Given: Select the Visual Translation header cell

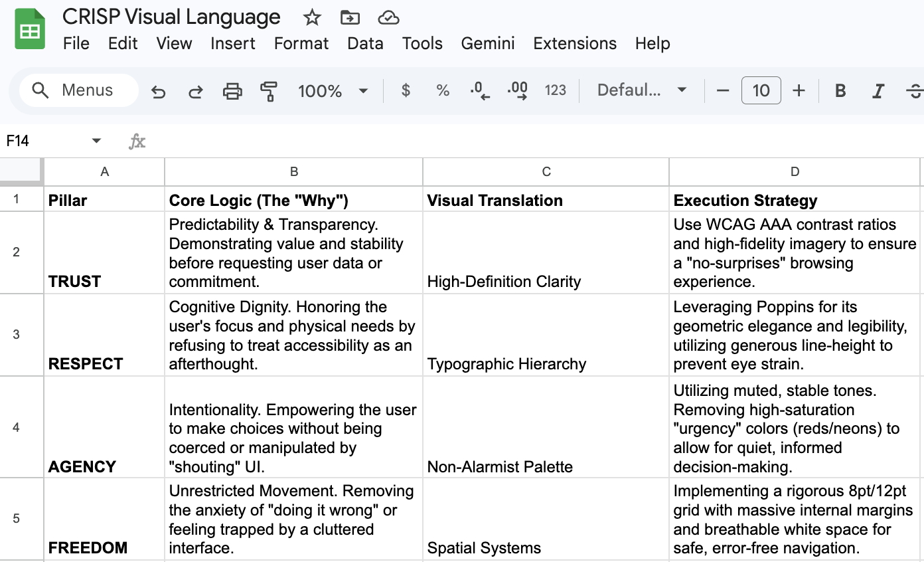Looking at the screenshot, I should point(546,199).
